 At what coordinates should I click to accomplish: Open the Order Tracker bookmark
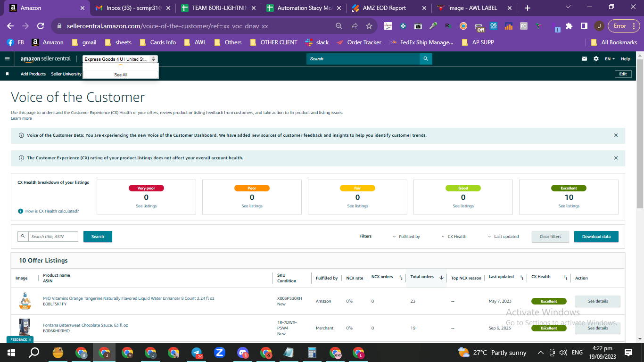coord(359,42)
